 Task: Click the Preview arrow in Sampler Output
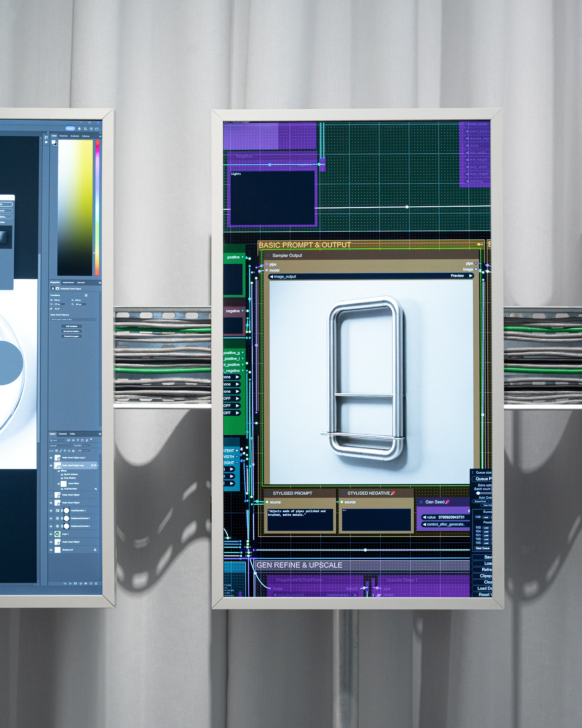[471, 276]
